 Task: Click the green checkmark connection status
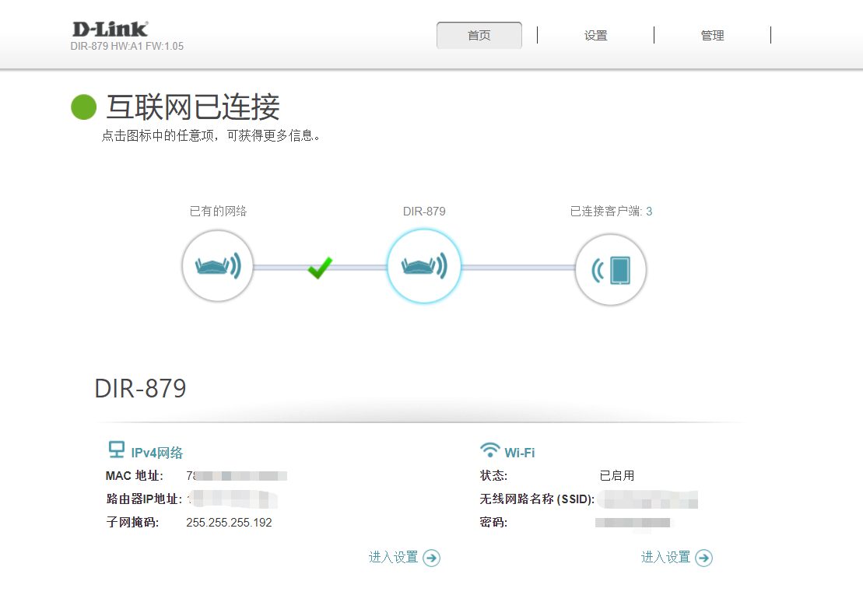[320, 268]
